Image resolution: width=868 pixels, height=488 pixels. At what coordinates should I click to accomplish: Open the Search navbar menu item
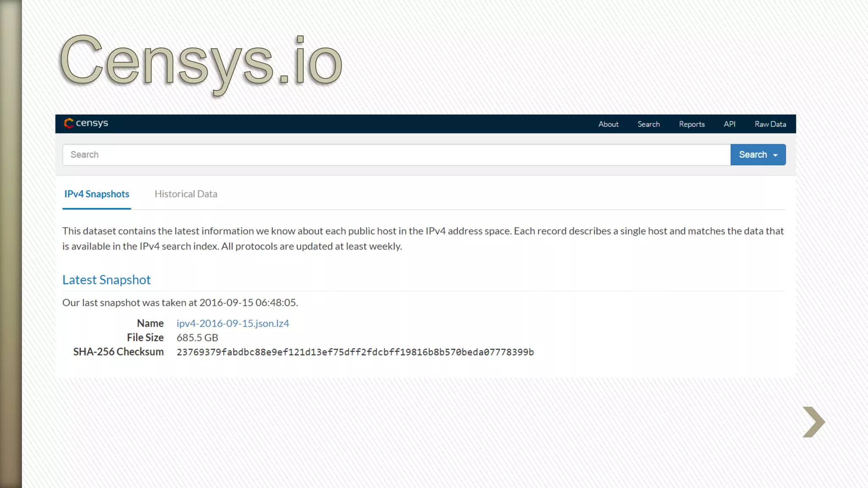648,124
